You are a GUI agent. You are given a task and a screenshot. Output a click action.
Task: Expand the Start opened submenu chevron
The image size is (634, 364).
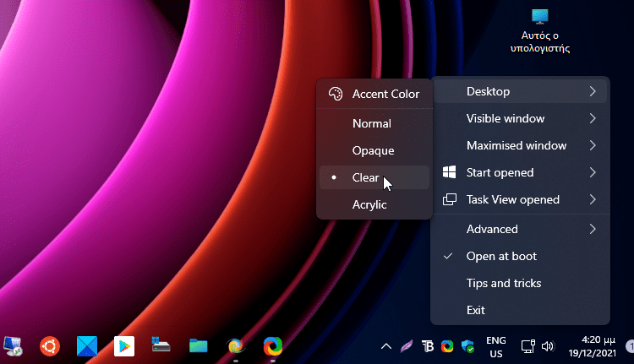[x=593, y=172]
